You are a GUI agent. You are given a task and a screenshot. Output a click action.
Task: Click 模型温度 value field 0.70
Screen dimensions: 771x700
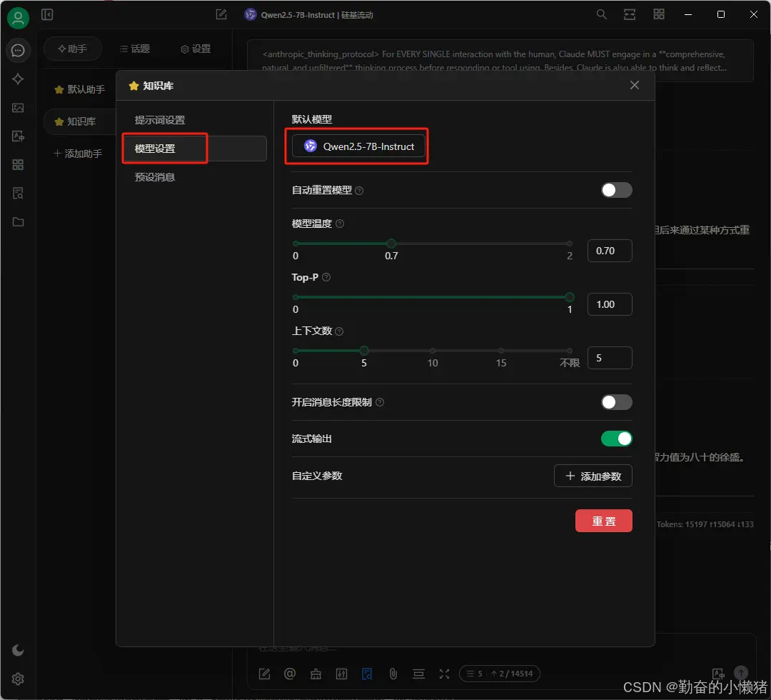(610, 251)
